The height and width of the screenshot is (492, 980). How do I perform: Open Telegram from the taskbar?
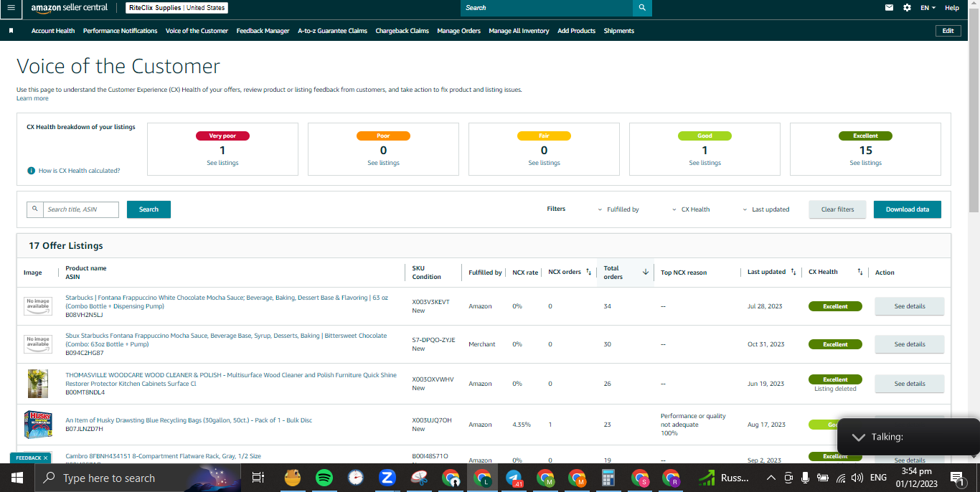[x=514, y=478]
